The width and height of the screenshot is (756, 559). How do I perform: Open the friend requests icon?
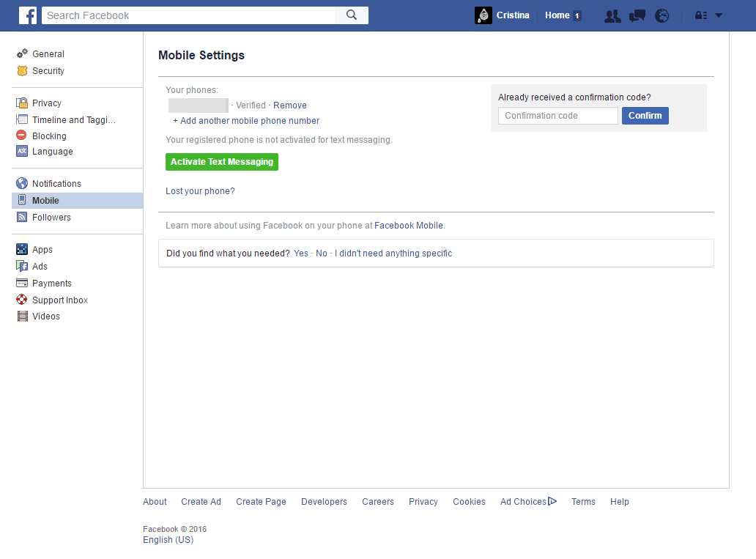pos(612,16)
